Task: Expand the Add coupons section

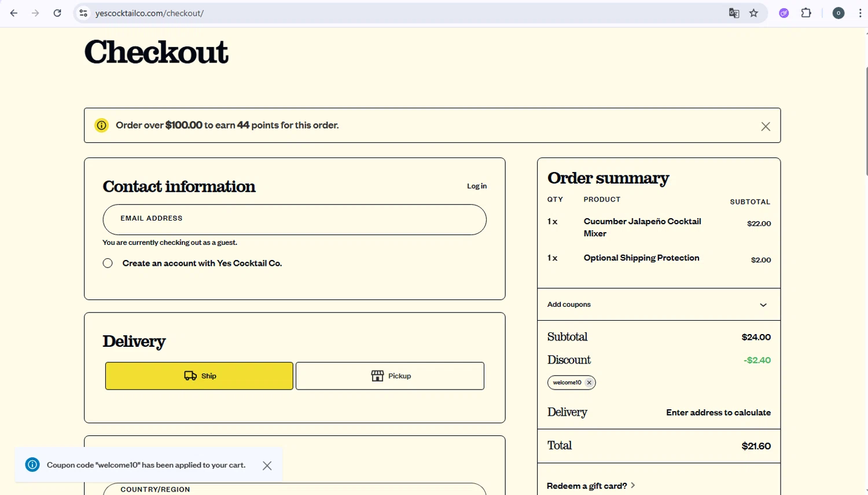Action: click(659, 305)
